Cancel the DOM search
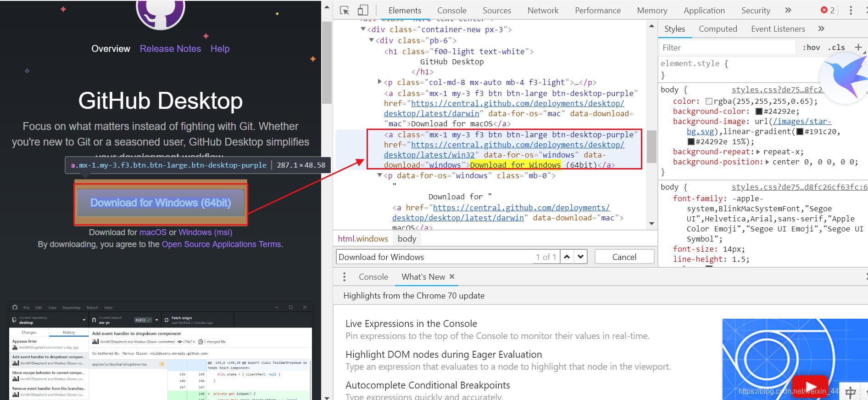Image resolution: width=868 pixels, height=400 pixels. point(624,257)
